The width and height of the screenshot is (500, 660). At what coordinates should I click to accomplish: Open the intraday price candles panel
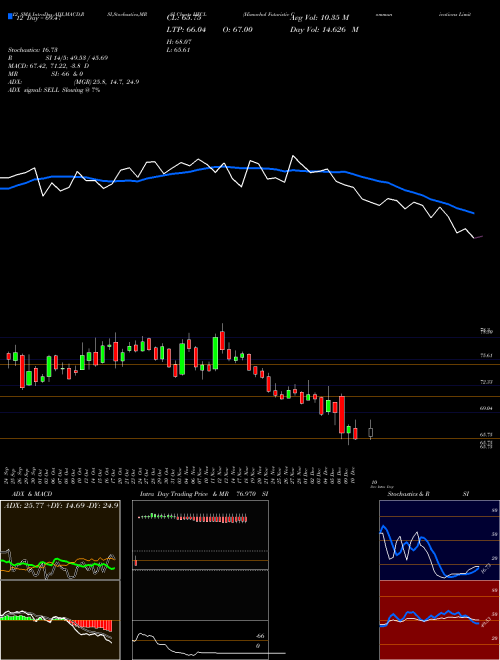tap(200, 535)
